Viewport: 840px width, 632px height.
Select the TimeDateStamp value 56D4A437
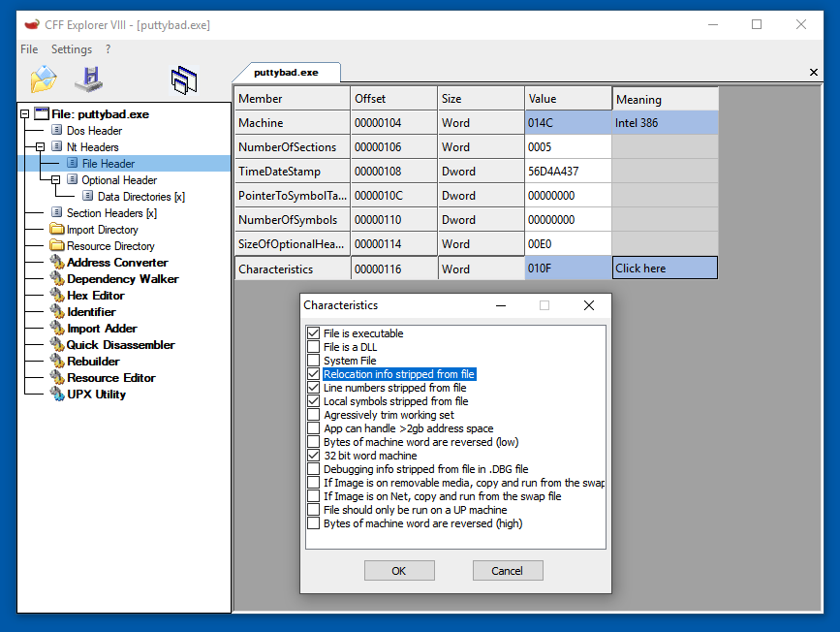tap(568, 171)
